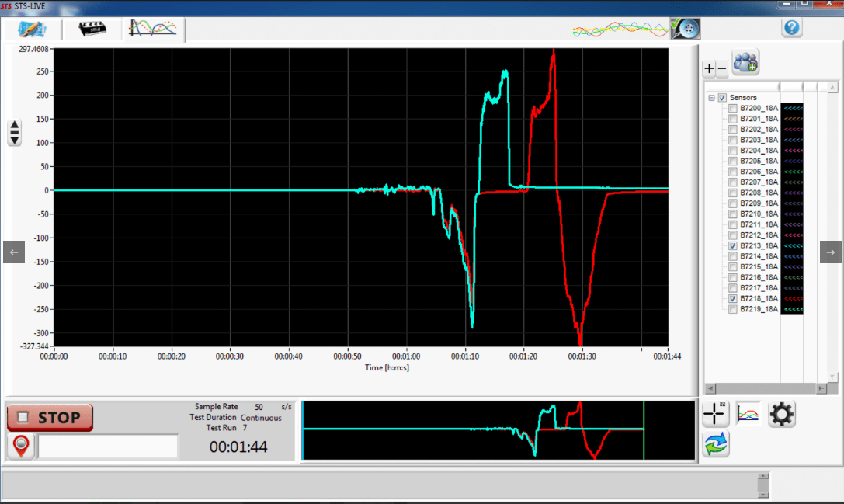This screenshot has width=844, height=504.
Task: Click the right arrow to pan graph forward
Action: click(831, 252)
